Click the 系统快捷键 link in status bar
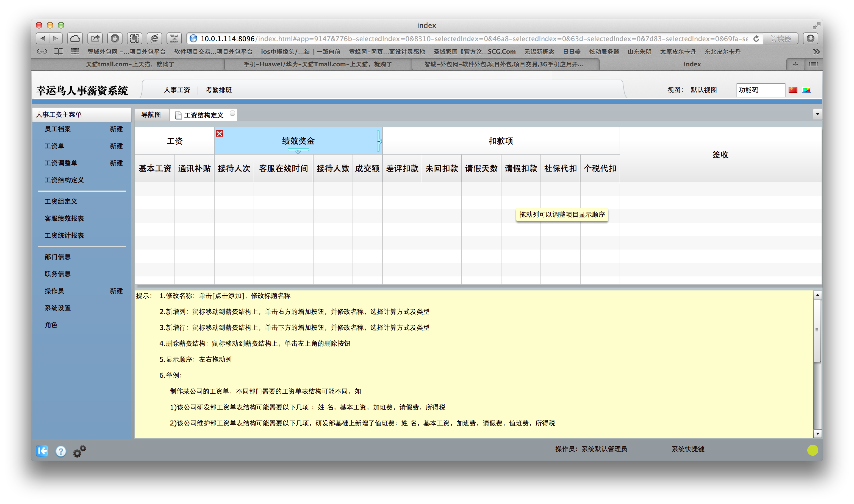 click(x=688, y=449)
